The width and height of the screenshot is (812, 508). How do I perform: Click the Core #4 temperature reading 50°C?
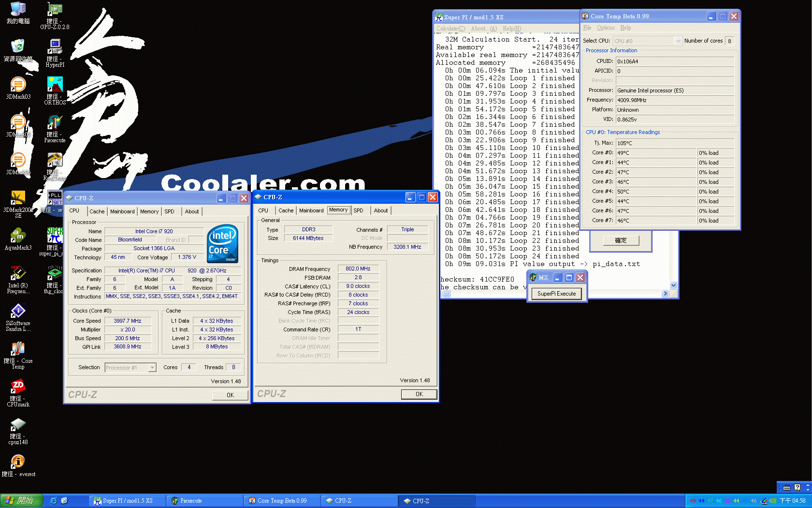656,192
